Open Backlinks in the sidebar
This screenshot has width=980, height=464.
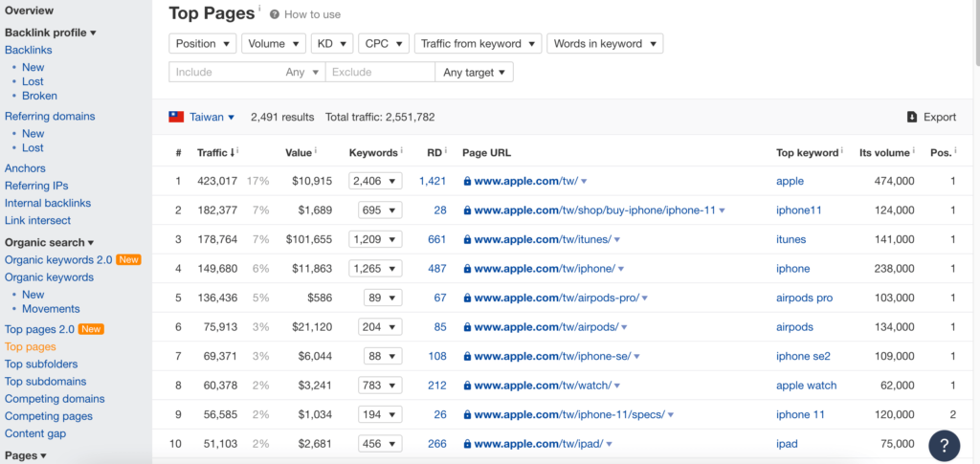(28, 50)
